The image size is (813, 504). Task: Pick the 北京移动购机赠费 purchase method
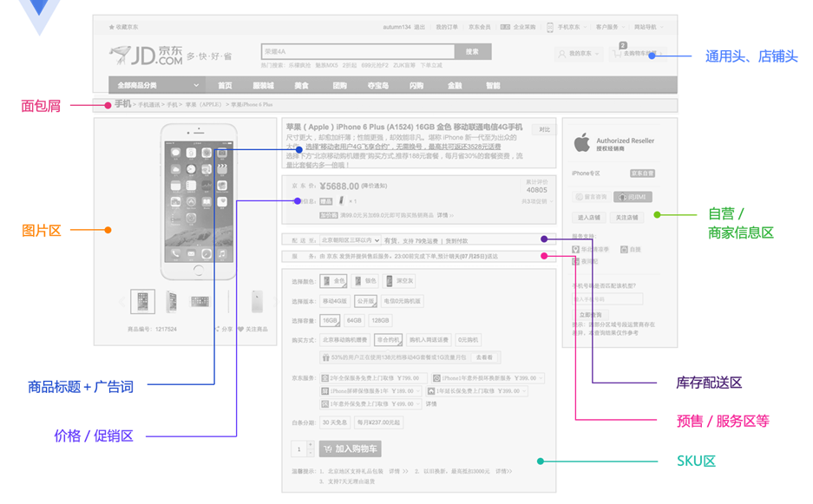pyautogui.click(x=344, y=340)
